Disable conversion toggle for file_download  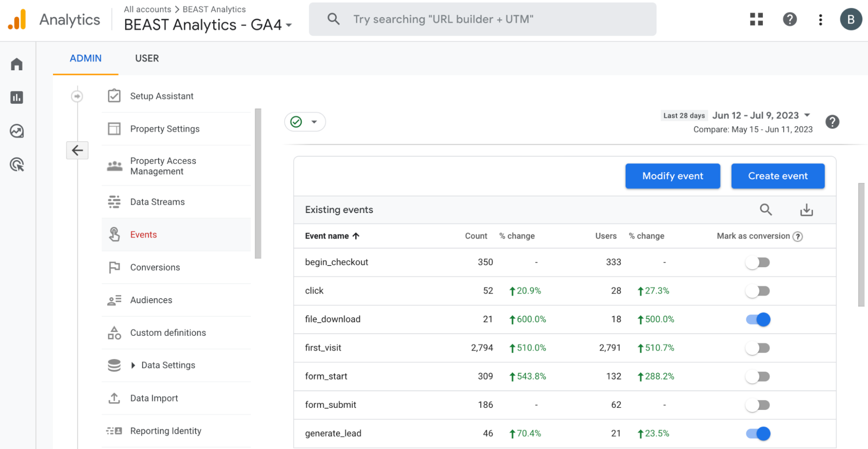pos(758,320)
